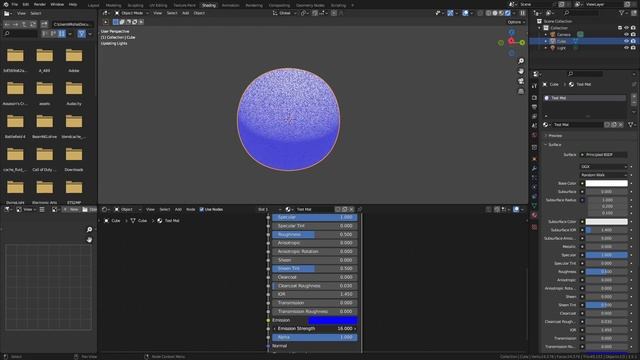Open the Downloads folder

pos(74,158)
